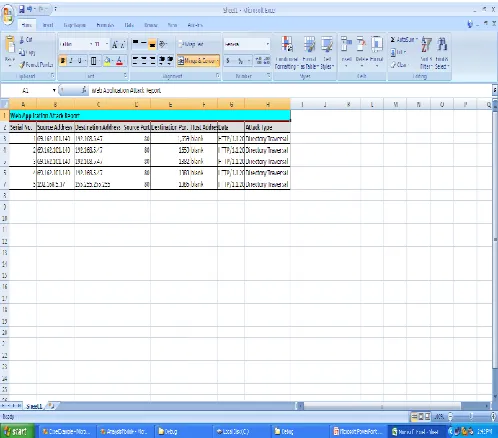Screen dimensions: 498x438
Task: Expand the Name Box dropdown arrow
Action: point(54,90)
